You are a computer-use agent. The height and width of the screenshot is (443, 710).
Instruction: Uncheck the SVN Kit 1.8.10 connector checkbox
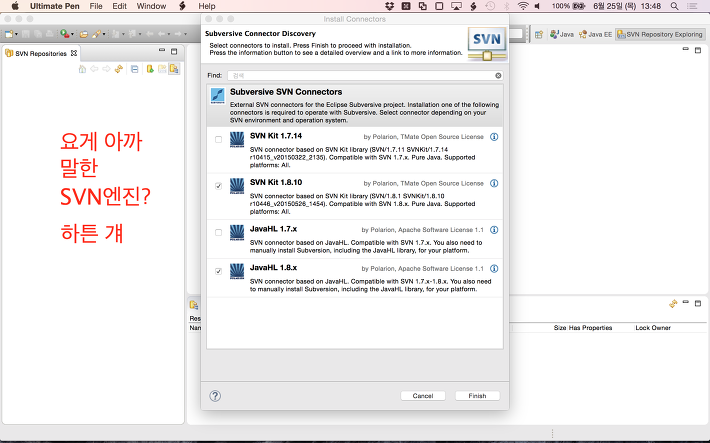pyautogui.click(x=218, y=186)
